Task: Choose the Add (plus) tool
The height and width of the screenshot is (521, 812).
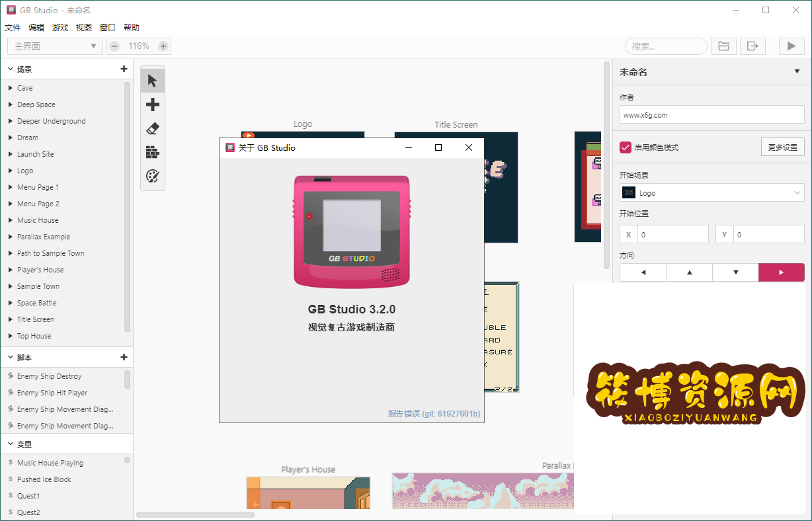Action: point(153,104)
